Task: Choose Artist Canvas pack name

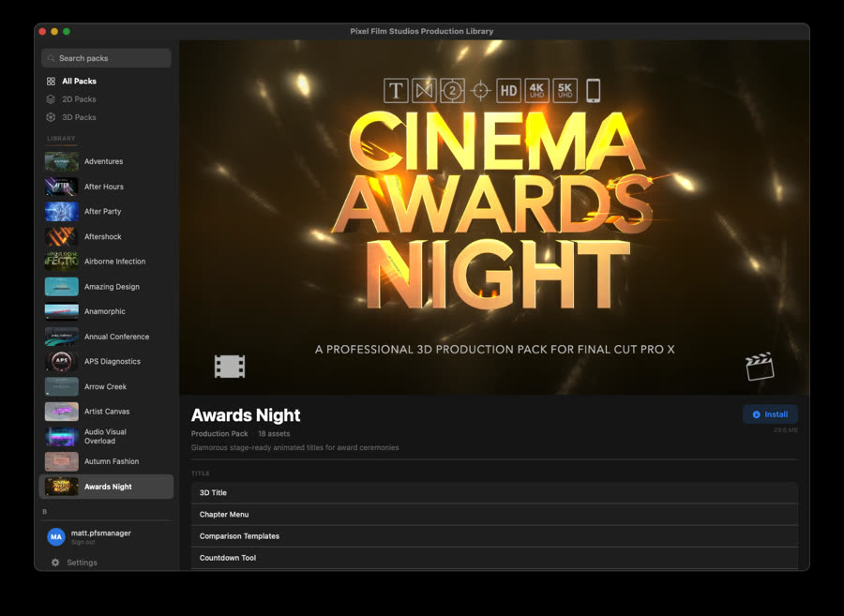Action: point(107,412)
